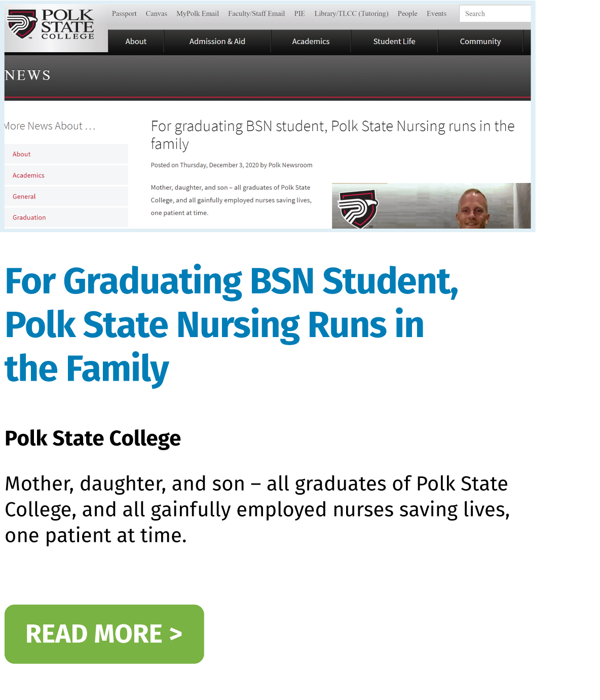Open Library/TLCC (Tutoring) link
This screenshot has height=700, width=600.
351,14
